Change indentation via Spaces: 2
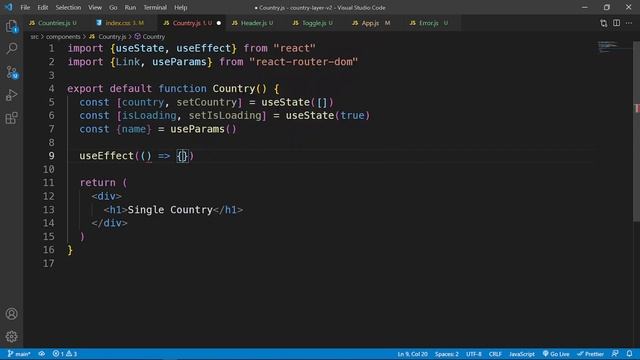The height and width of the screenshot is (360, 640). (447, 354)
